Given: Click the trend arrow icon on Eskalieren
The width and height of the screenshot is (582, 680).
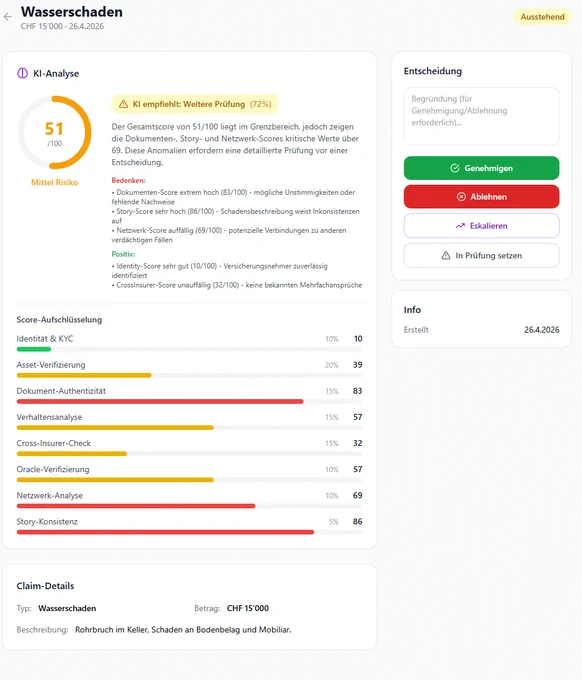Looking at the screenshot, I should click(460, 226).
